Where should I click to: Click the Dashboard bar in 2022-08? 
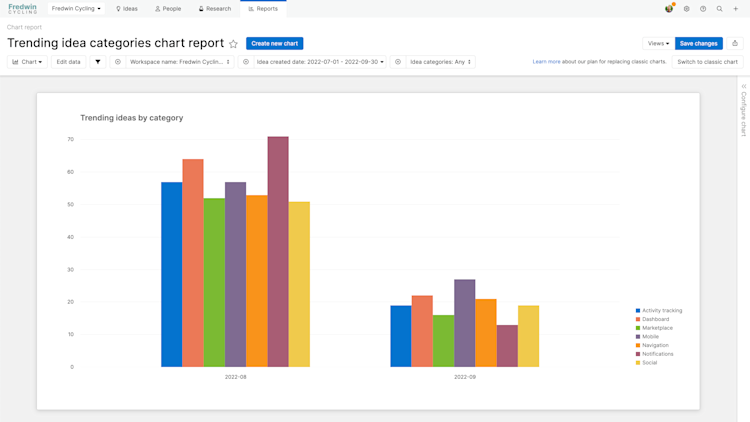193,263
